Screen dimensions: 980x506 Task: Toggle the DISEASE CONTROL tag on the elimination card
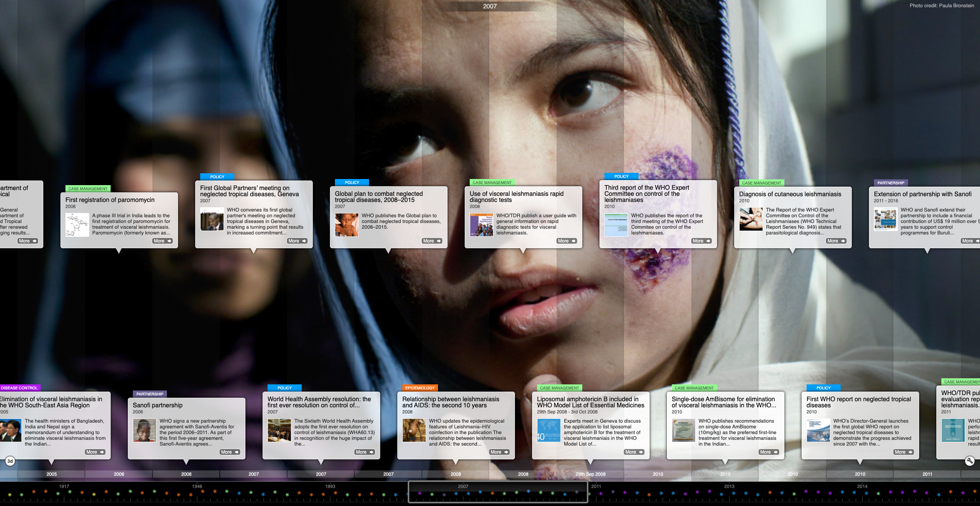[x=19, y=387]
